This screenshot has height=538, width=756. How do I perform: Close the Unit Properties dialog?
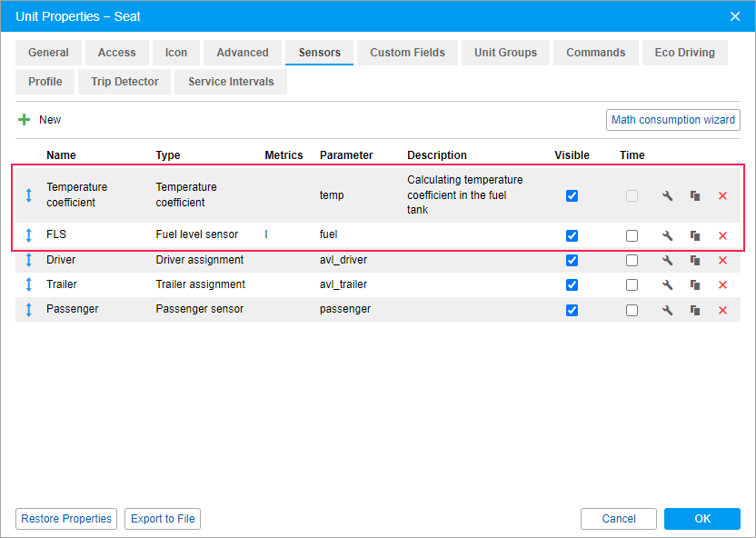[735, 16]
